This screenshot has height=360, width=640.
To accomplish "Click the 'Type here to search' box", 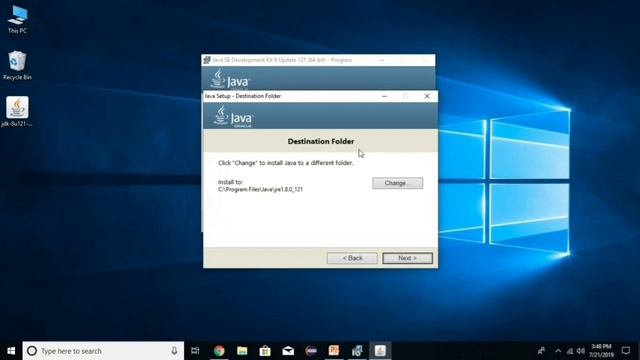I will pyautogui.click(x=103, y=351).
